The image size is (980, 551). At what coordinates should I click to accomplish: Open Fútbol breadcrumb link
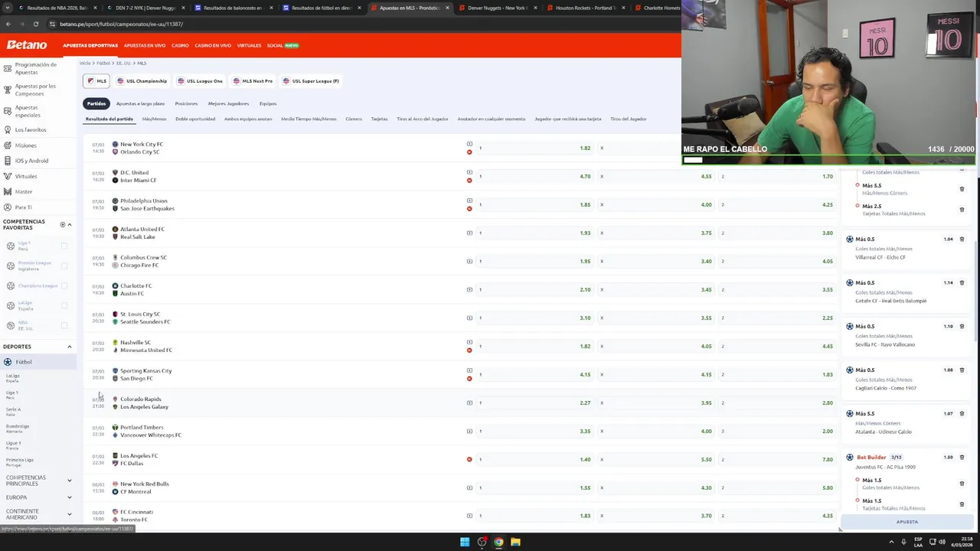point(103,63)
